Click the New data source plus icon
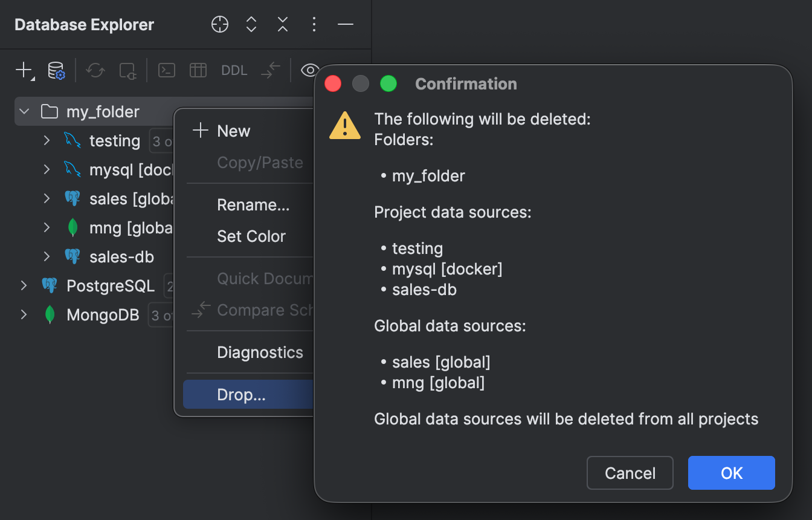This screenshot has height=520, width=812. pos(24,70)
